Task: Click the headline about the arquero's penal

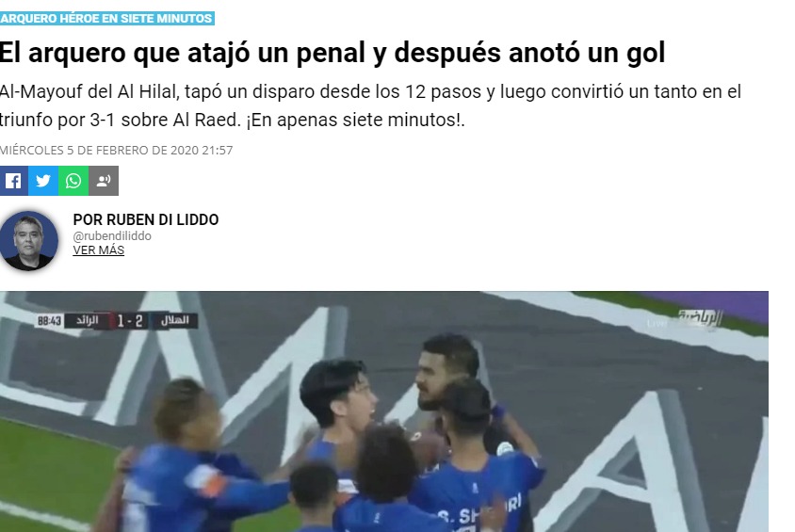Action: tap(333, 52)
